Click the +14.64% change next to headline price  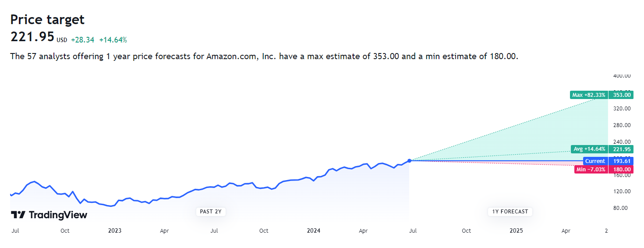click(113, 40)
